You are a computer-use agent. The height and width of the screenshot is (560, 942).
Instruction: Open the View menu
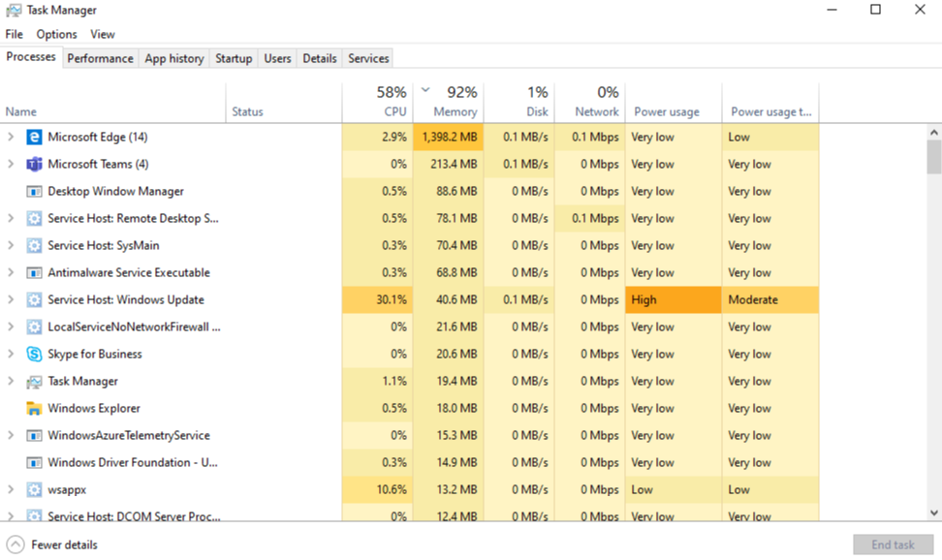coord(103,34)
